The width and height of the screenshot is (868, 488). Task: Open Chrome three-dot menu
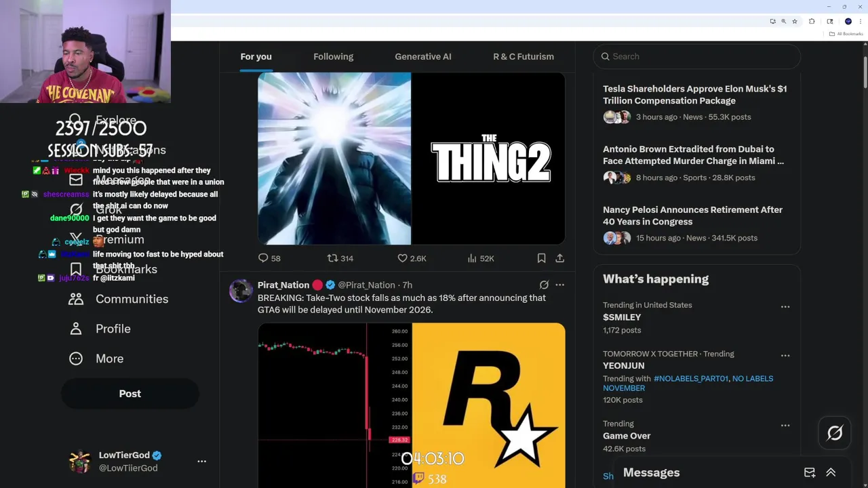coord(861,21)
